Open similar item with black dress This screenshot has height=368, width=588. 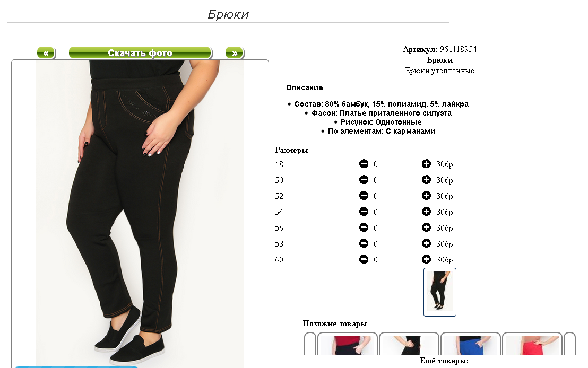coord(409,345)
